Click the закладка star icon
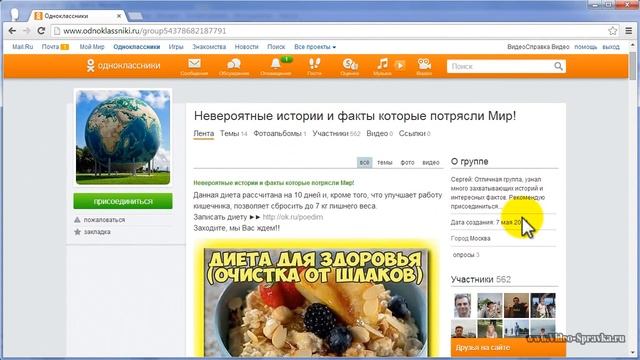Viewport: 640px width, 360px height. [x=78, y=232]
